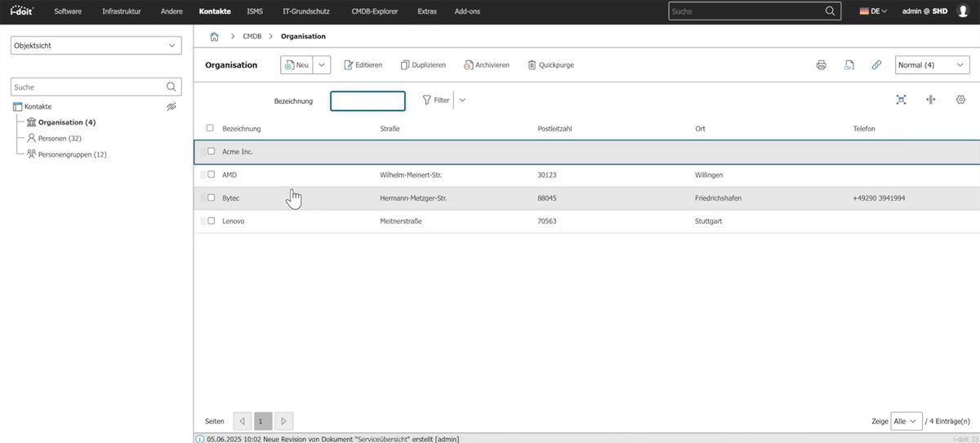Go to next page arrow

point(283,421)
